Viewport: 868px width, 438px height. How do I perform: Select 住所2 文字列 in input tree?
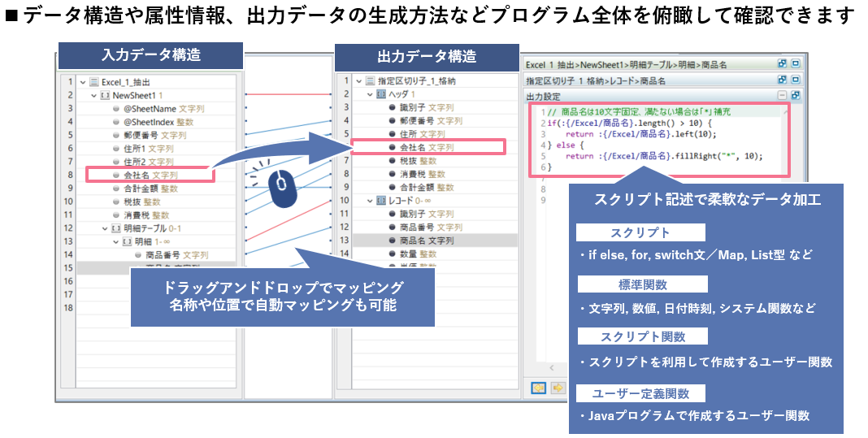(149, 162)
